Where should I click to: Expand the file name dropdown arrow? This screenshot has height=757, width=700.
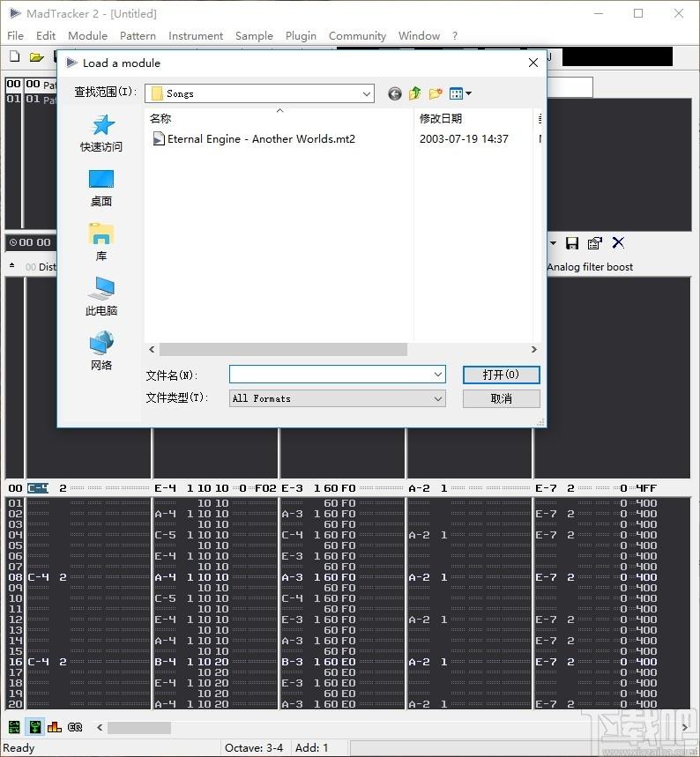coord(437,375)
